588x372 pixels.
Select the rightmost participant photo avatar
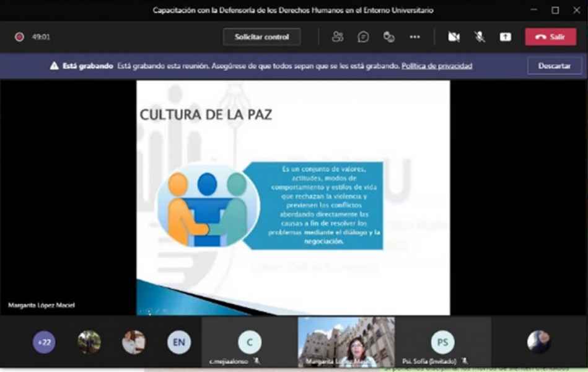pyautogui.click(x=538, y=342)
